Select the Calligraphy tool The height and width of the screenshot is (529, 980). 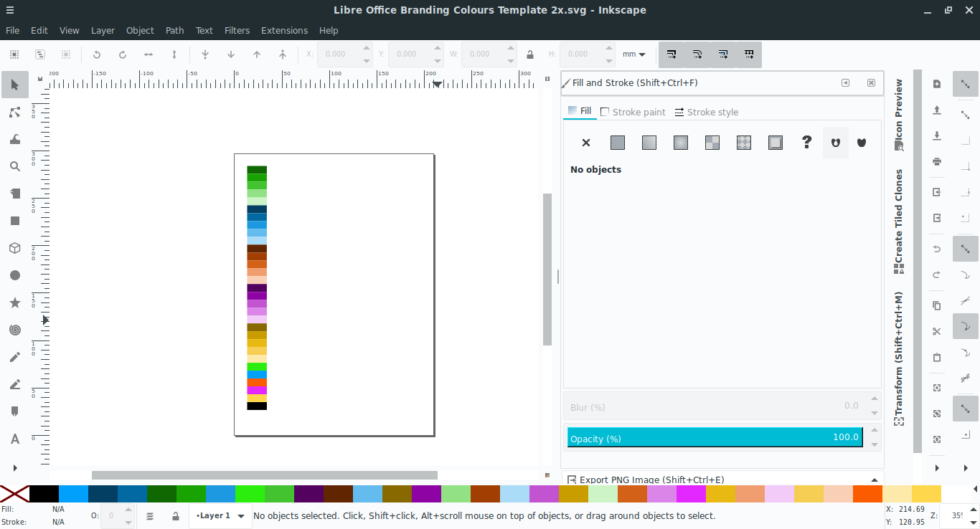pos(14,384)
